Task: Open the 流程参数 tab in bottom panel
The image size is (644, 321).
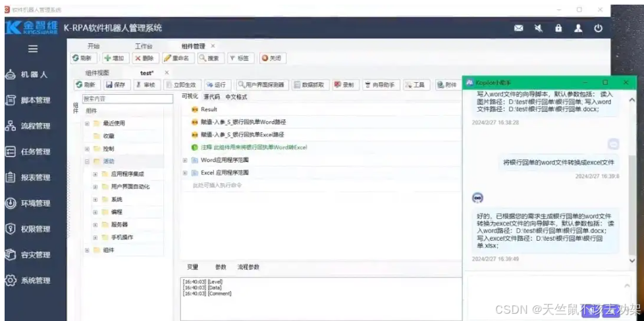Action: point(248,267)
